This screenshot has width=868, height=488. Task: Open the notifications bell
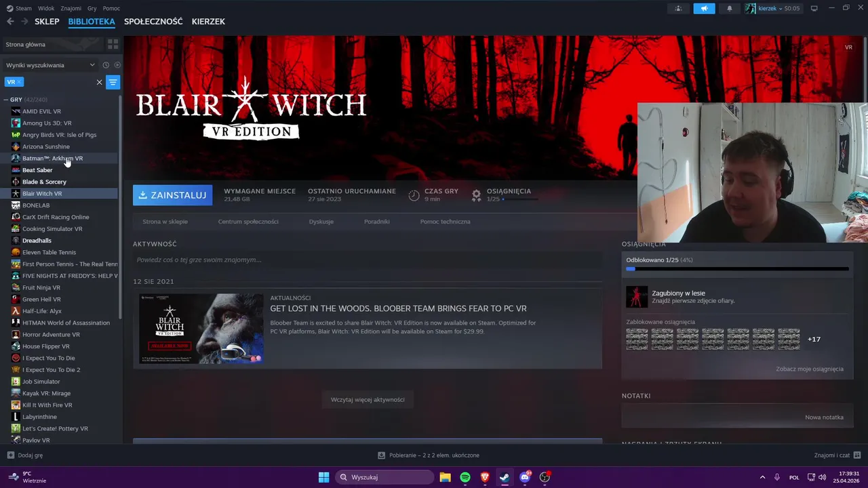(x=730, y=8)
